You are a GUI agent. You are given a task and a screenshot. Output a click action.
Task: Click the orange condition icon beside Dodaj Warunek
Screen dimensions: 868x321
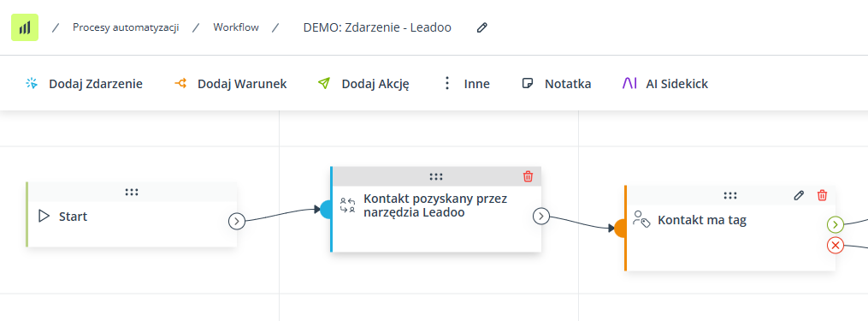tap(180, 83)
